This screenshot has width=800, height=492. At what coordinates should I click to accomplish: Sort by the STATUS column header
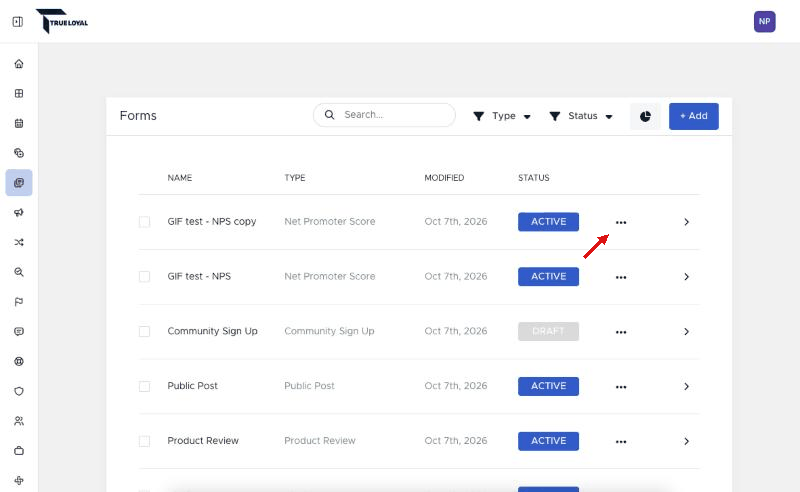point(534,178)
